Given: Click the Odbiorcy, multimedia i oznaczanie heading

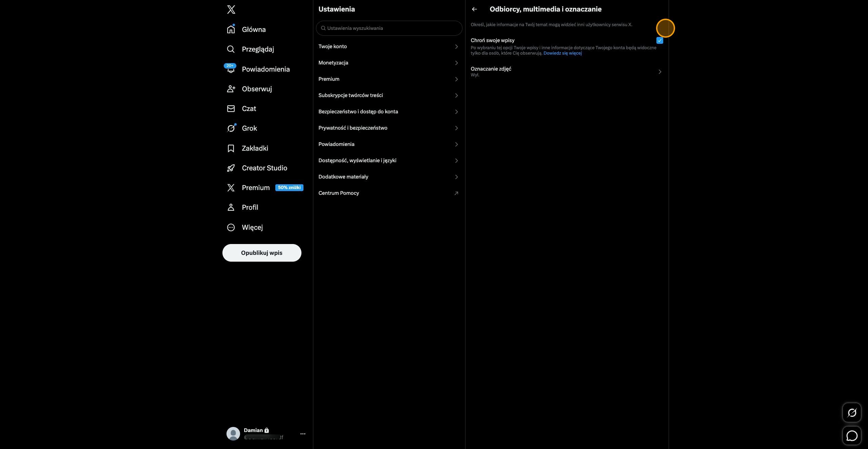Looking at the screenshot, I should (546, 9).
